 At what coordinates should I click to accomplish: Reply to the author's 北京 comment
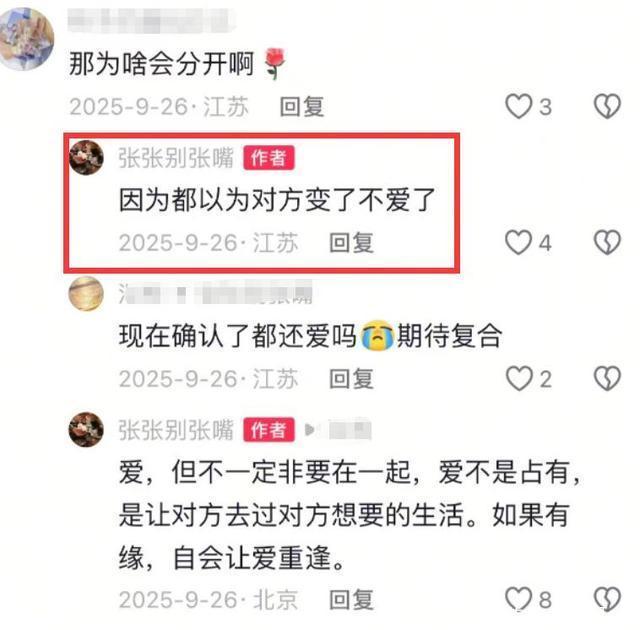pyautogui.click(x=351, y=599)
